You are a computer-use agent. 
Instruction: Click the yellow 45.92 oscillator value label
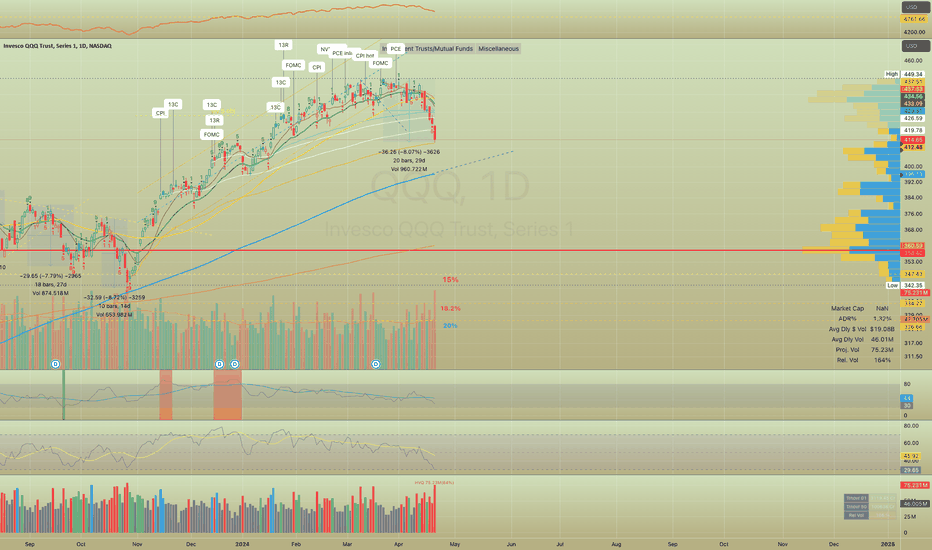tap(911, 457)
